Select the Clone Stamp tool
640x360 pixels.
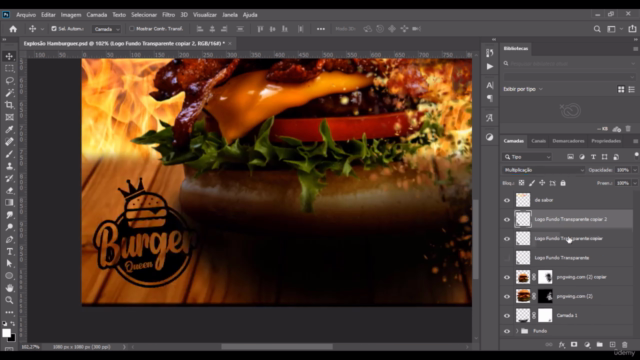pyautogui.click(x=9, y=166)
